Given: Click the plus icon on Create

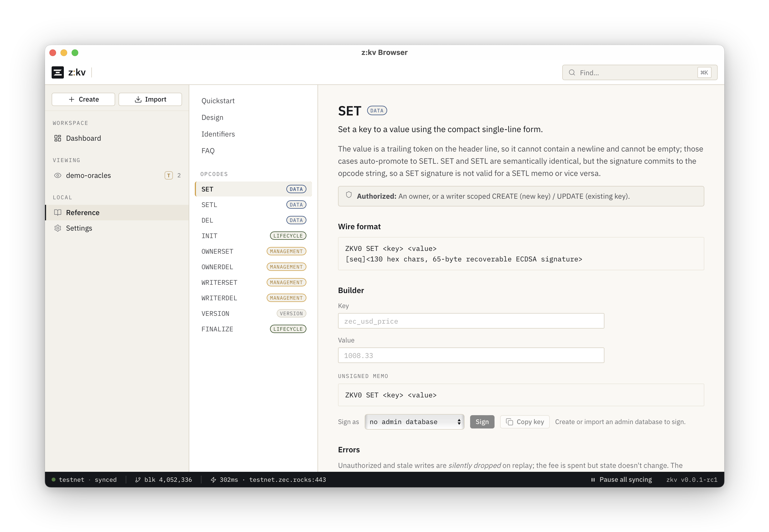Looking at the screenshot, I should [71, 99].
